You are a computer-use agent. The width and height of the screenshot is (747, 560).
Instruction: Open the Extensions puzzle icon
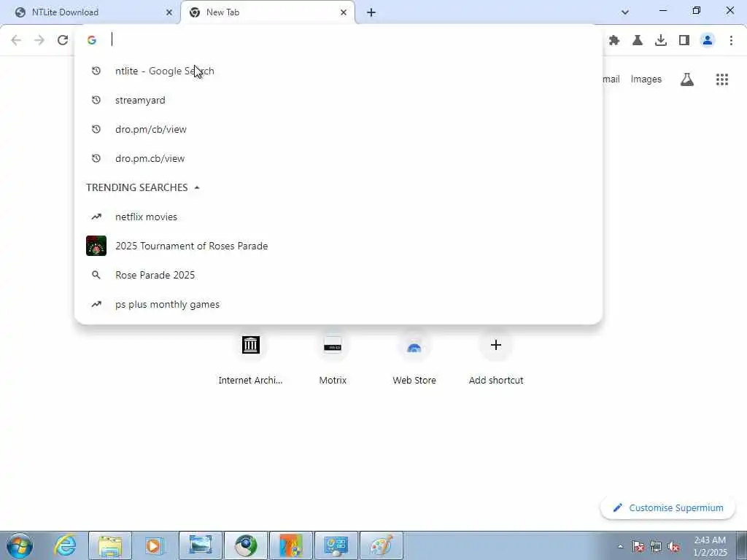614,40
